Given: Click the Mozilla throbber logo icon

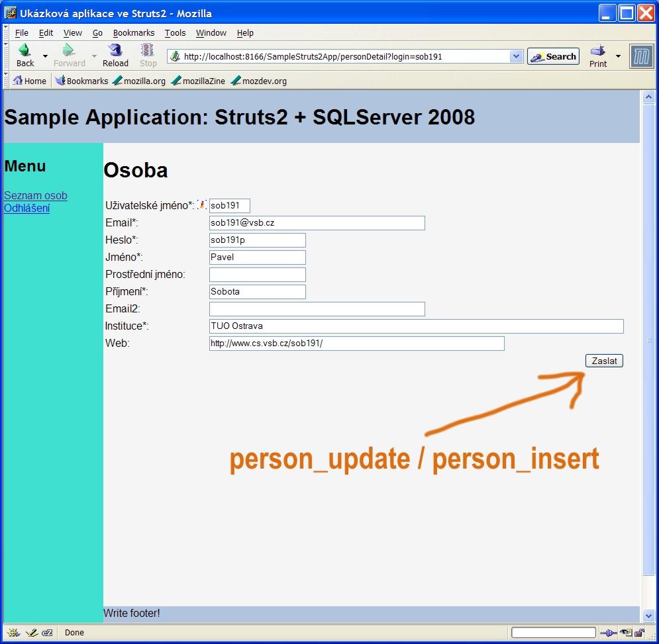Looking at the screenshot, I should point(641,56).
